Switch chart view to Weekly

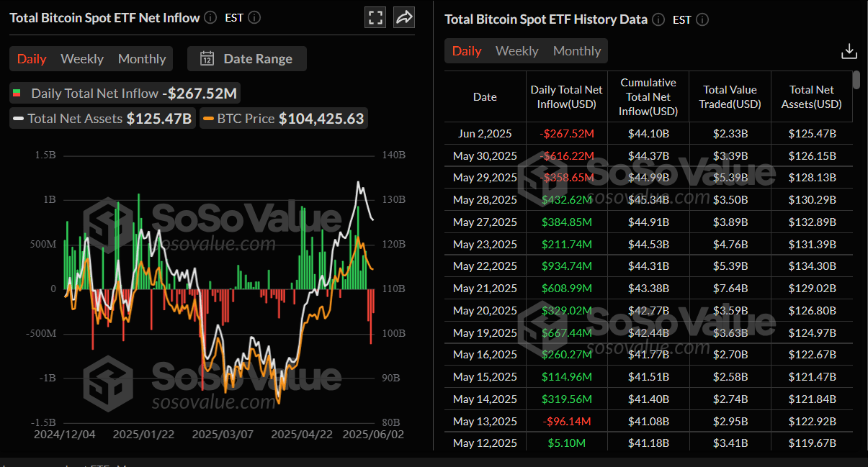81,59
